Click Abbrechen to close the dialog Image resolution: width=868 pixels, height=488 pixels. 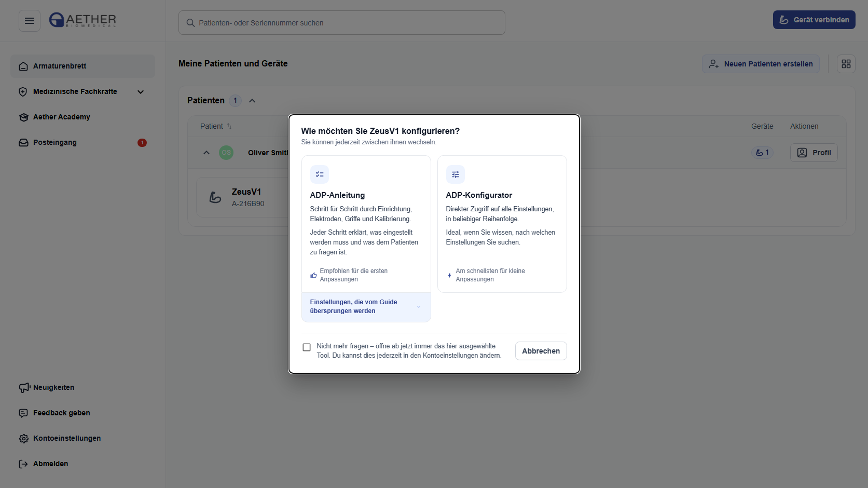coord(541,351)
